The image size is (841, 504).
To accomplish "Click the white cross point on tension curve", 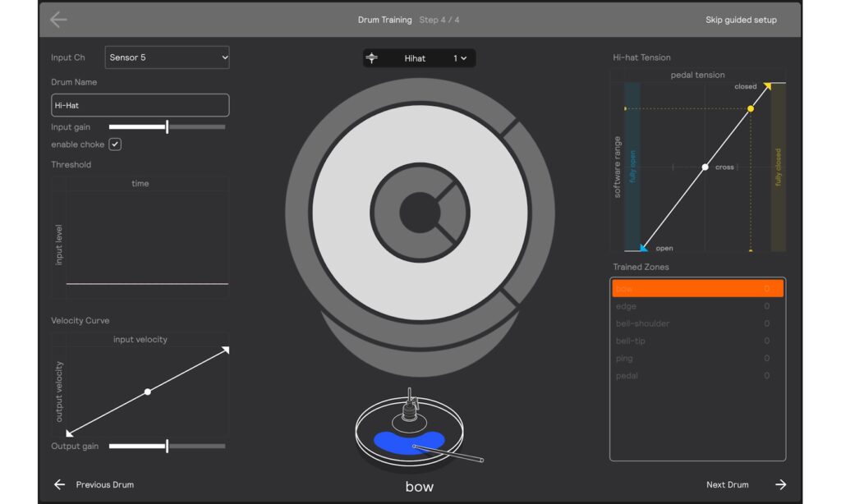I will [x=705, y=167].
